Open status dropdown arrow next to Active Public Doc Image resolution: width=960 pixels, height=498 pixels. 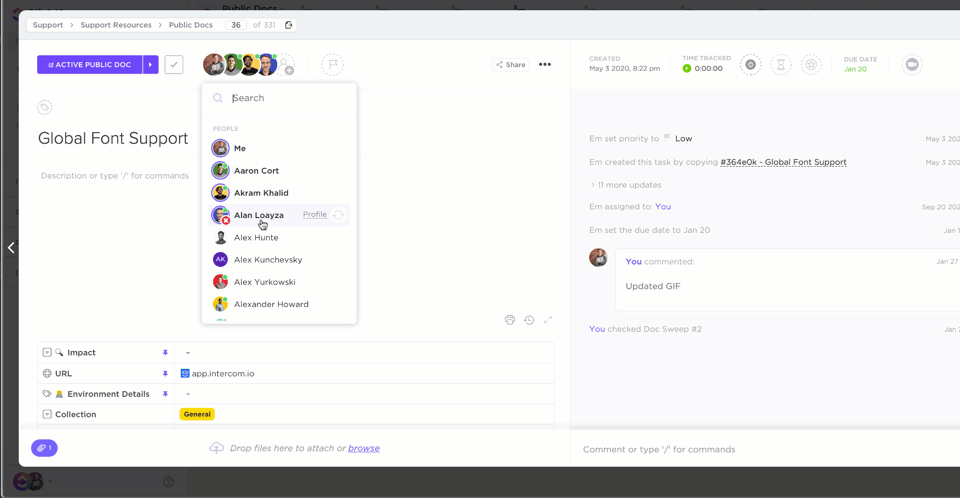[151, 64]
